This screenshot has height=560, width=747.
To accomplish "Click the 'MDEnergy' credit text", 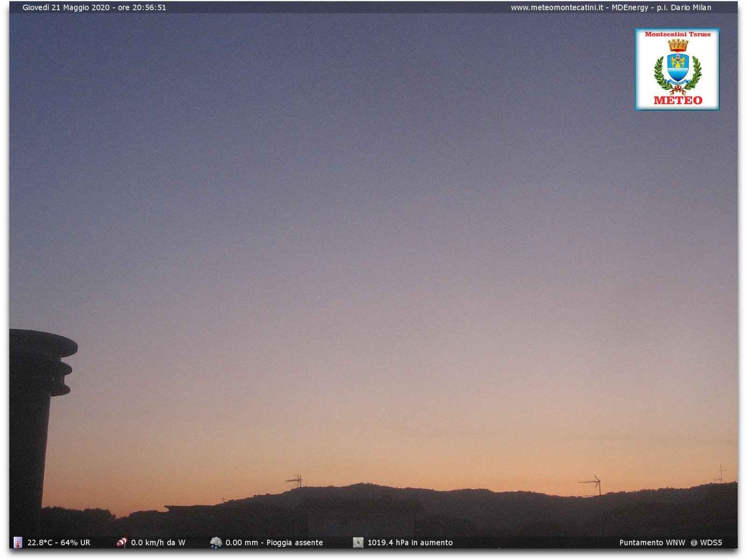I will click(x=630, y=7).
